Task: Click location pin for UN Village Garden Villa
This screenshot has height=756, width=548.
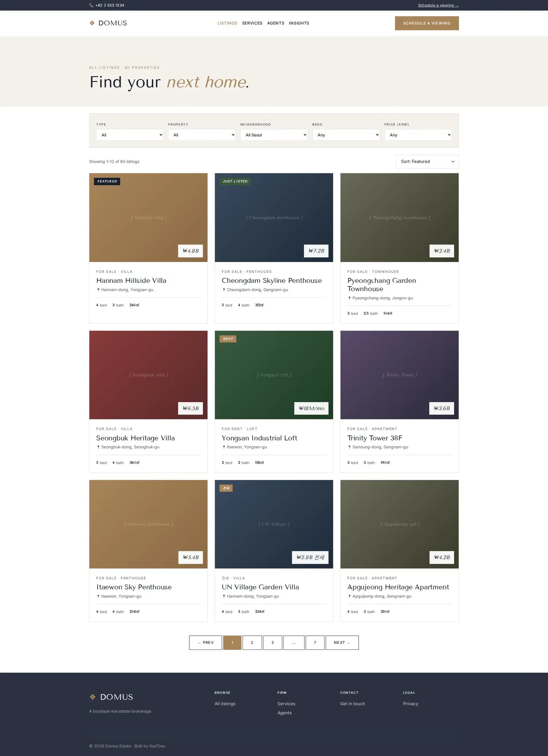Action: pyautogui.click(x=224, y=596)
